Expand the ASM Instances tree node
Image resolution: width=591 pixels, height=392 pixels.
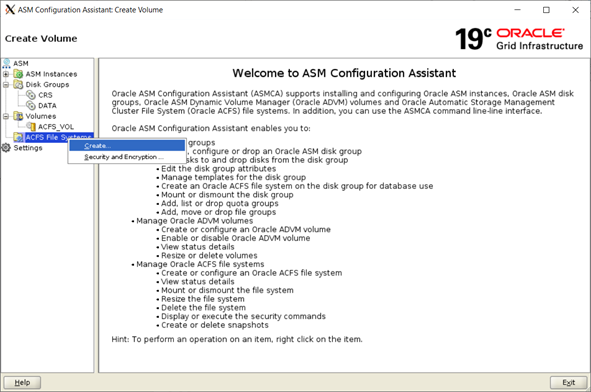tap(6, 74)
